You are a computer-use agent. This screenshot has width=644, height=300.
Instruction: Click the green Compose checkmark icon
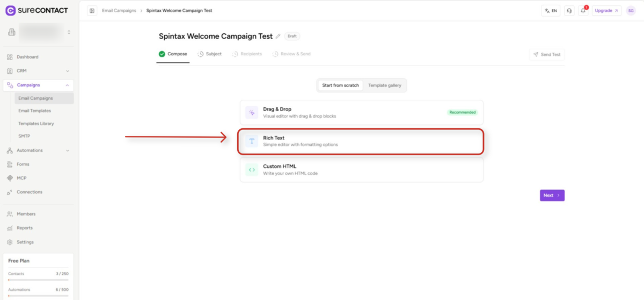click(162, 54)
